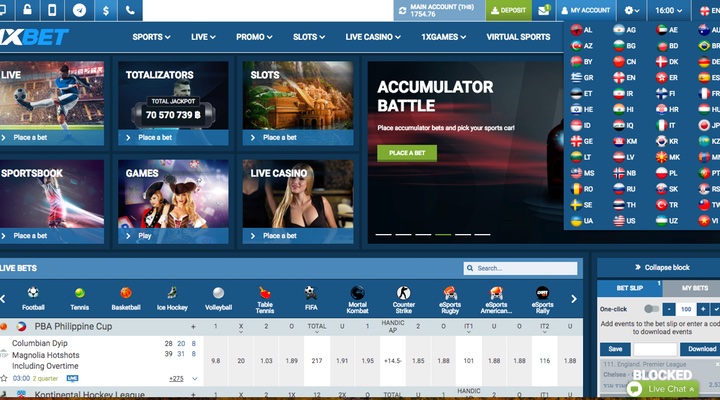This screenshot has width=720, height=400.
Task: Open the Totalizators jackpot card
Action: [x=173, y=103]
